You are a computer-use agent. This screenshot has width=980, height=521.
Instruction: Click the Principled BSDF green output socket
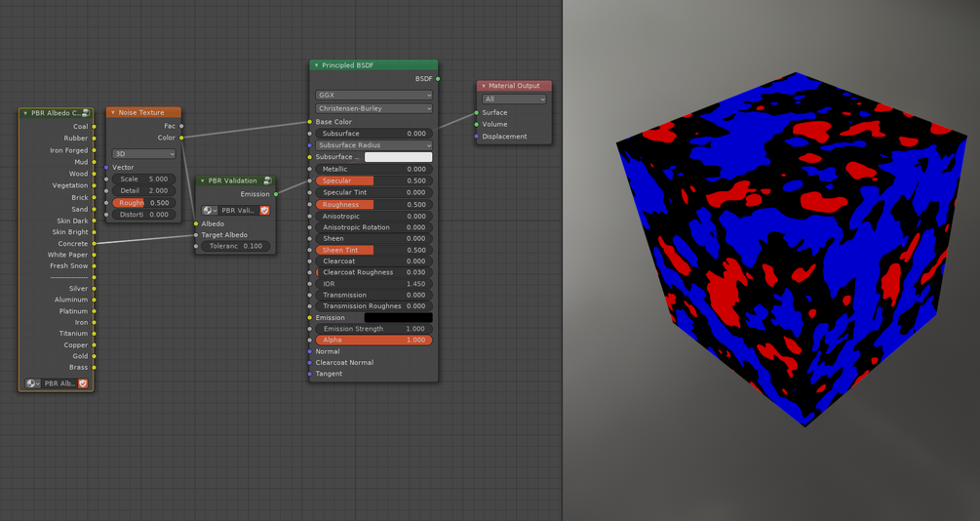point(438,79)
